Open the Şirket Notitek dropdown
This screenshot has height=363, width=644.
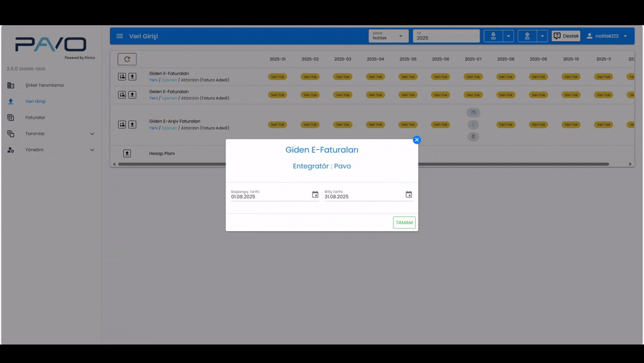(388, 36)
